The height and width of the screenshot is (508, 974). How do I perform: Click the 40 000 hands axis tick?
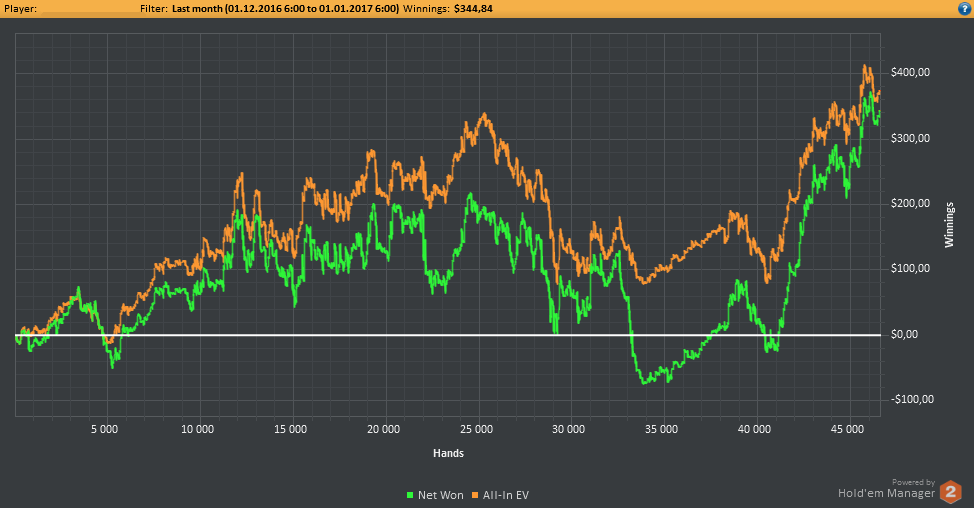(754, 429)
